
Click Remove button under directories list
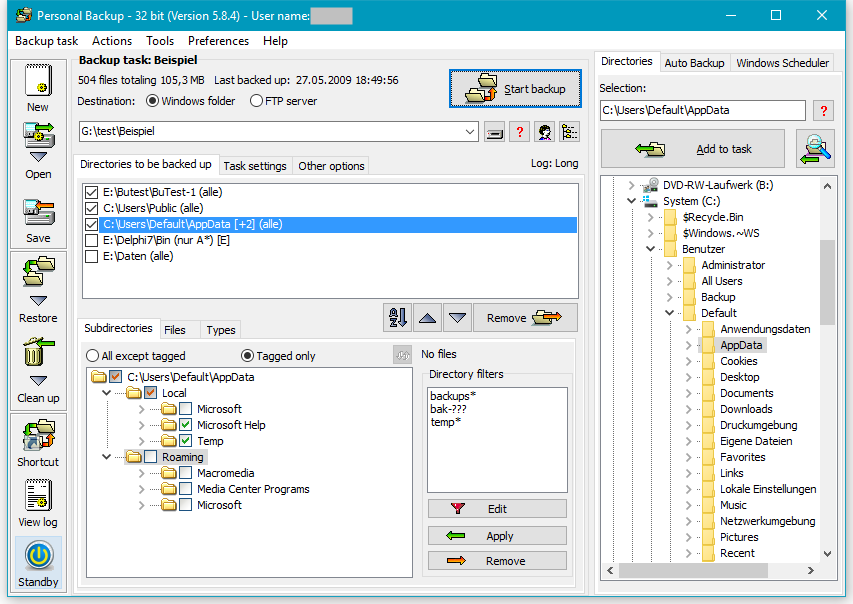pos(525,317)
